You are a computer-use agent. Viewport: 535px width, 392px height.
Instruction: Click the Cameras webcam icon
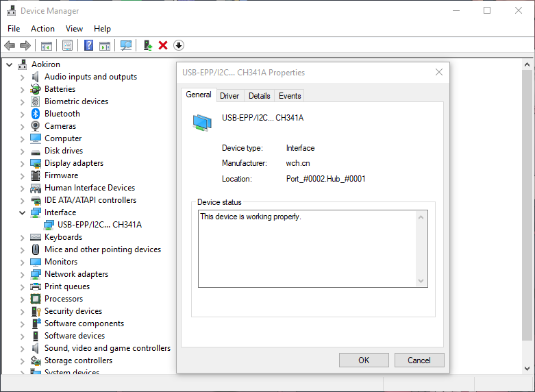pos(36,126)
